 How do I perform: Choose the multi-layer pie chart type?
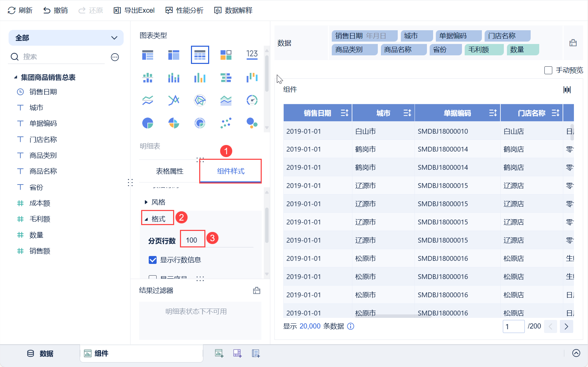(200, 123)
